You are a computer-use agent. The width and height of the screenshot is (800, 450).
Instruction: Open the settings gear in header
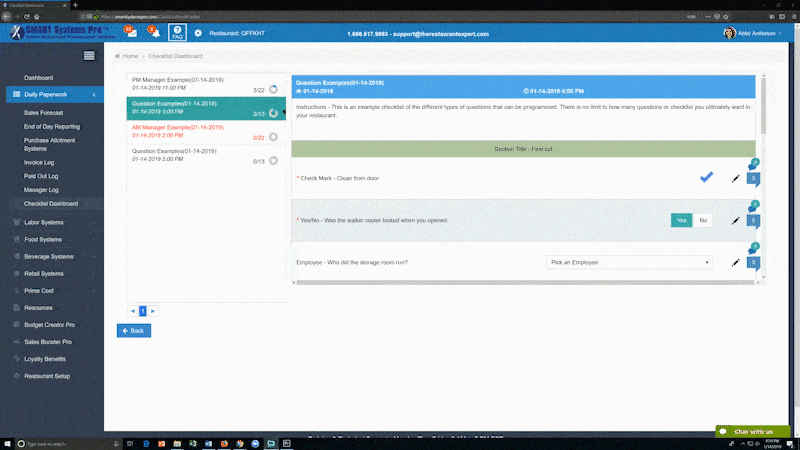tap(198, 33)
